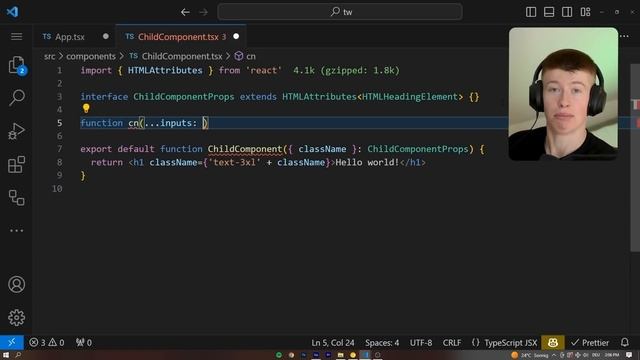The image size is (640, 360).
Task: Toggle the secondary side bar layout icon
Action: [567, 12]
